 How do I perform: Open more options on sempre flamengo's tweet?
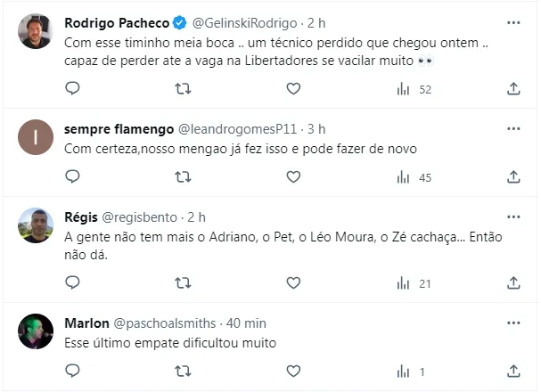(x=513, y=127)
